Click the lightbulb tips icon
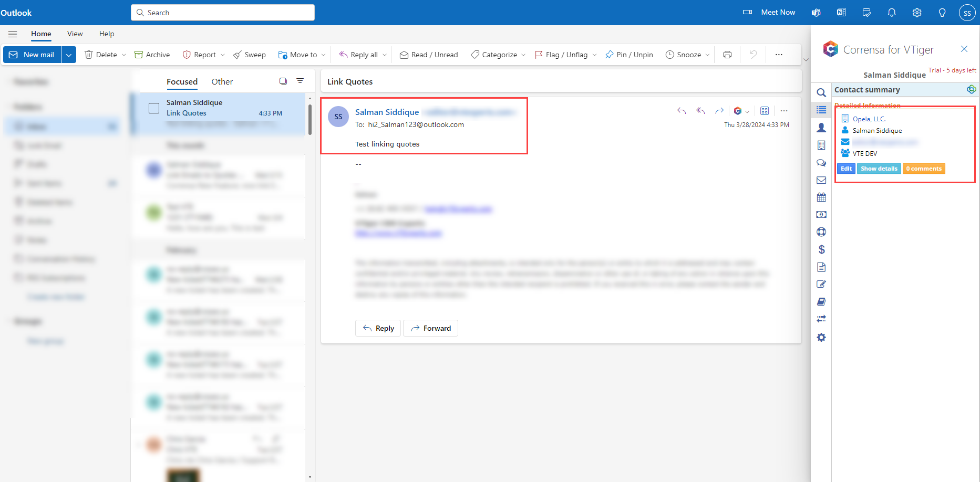Viewport: 980px width, 482px height. pos(942,13)
